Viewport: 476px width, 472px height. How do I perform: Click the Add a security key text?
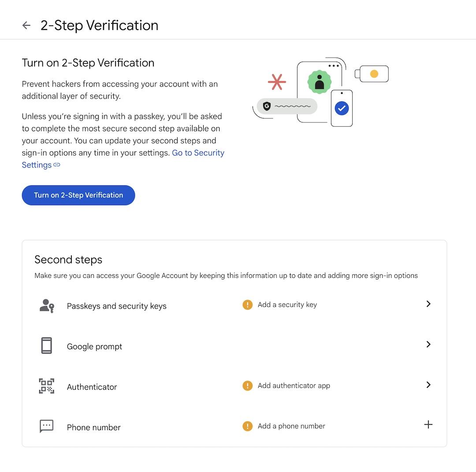287,305
